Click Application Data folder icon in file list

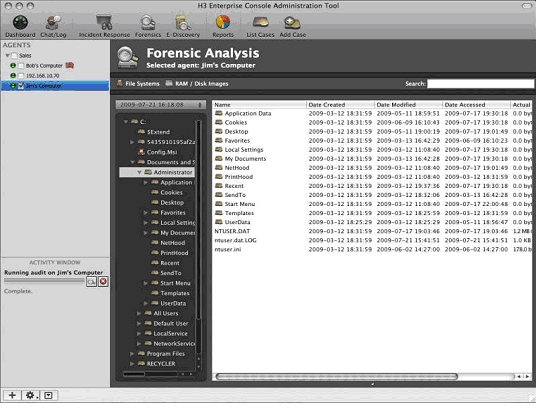pyautogui.click(x=219, y=113)
